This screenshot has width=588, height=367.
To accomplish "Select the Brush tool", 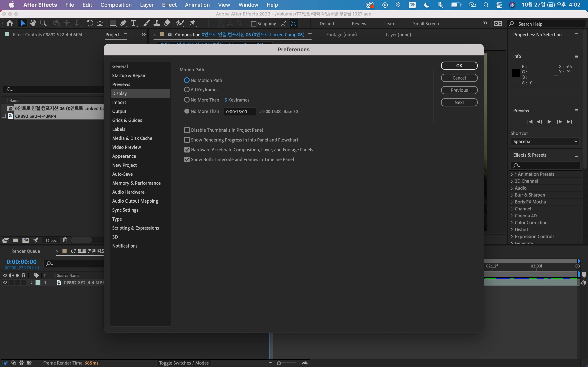I will [146, 23].
